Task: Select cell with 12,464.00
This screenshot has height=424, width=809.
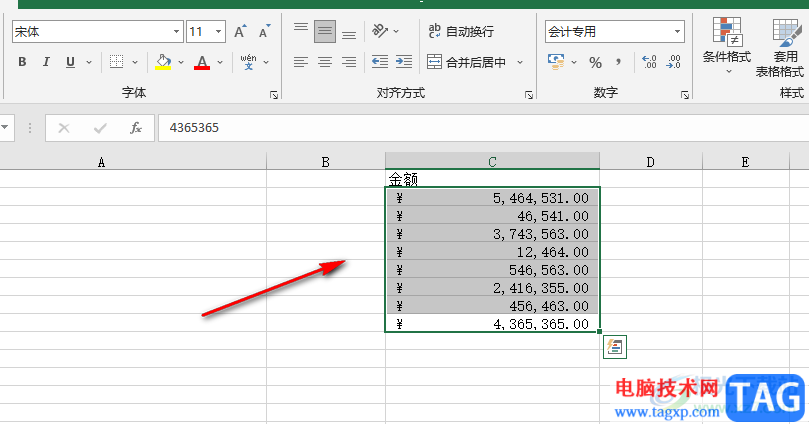Action: 492,252
